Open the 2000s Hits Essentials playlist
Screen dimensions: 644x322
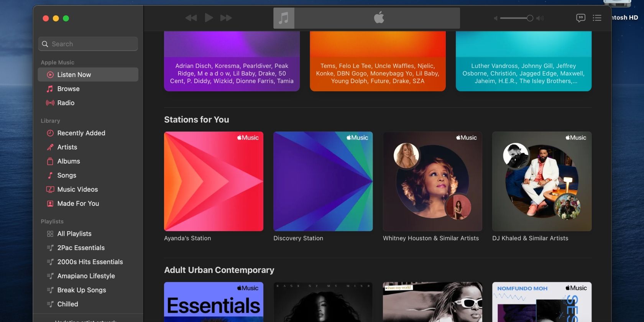(88, 262)
